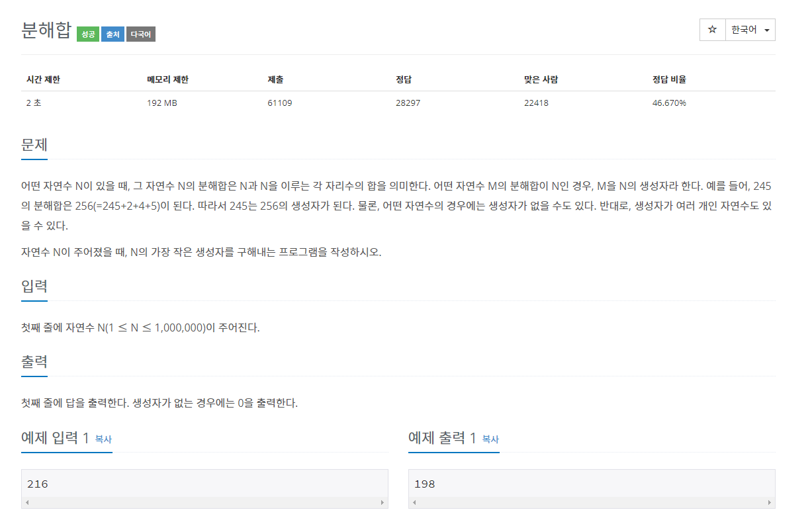Click the correct answers count 28297

coord(408,103)
